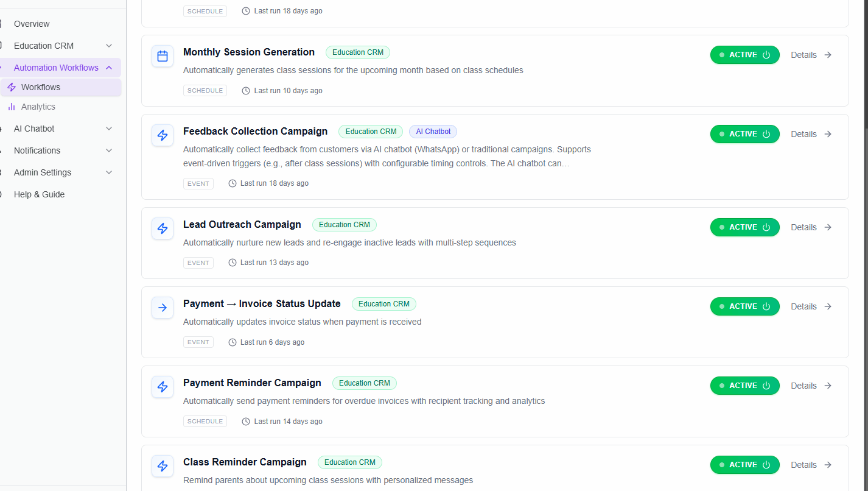
Task: Expand the Admin Settings menu
Action: (108, 172)
